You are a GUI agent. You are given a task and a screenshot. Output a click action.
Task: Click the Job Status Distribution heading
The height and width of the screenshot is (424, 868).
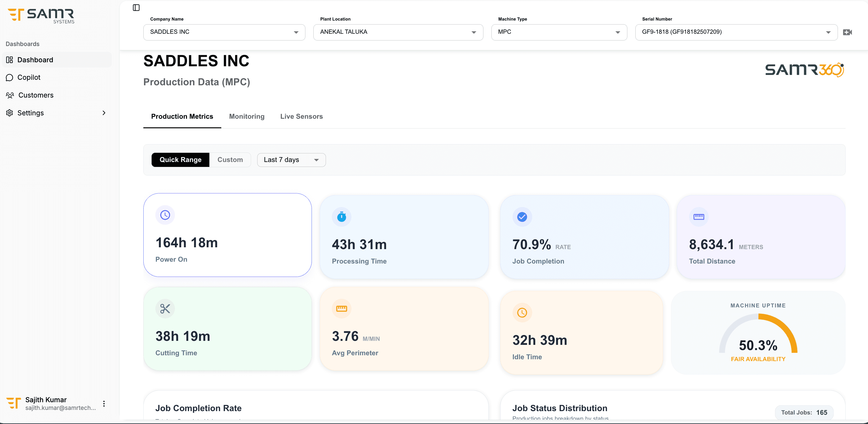click(560, 408)
